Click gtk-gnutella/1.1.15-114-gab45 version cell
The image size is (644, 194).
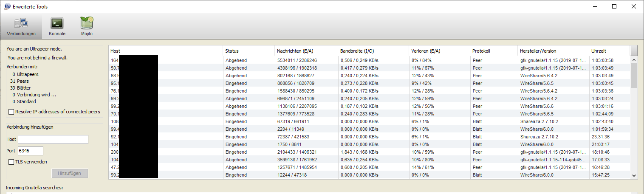coord(553,160)
